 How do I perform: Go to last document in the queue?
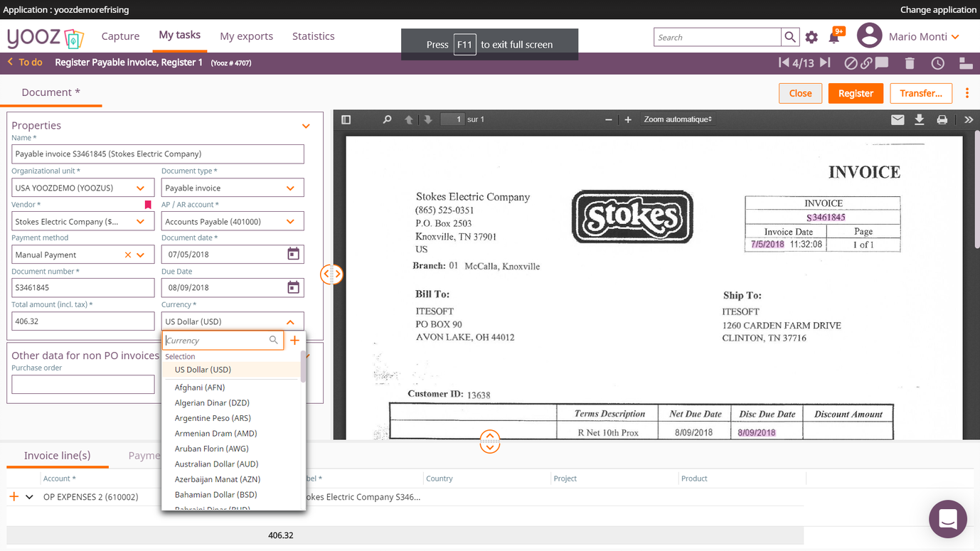(x=825, y=63)
